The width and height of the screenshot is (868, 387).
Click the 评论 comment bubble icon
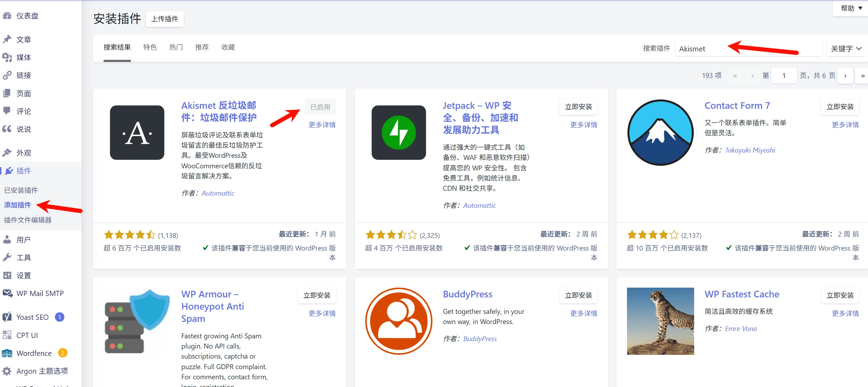pos(7,111)
